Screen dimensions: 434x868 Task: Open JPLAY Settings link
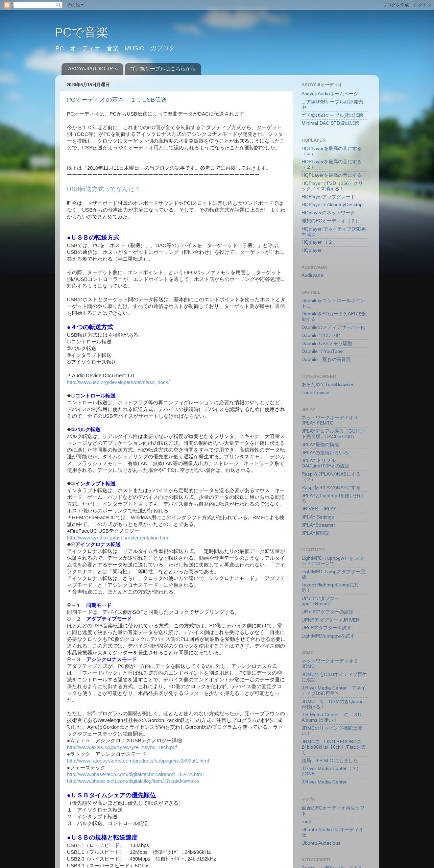click(x=318, y=517)
